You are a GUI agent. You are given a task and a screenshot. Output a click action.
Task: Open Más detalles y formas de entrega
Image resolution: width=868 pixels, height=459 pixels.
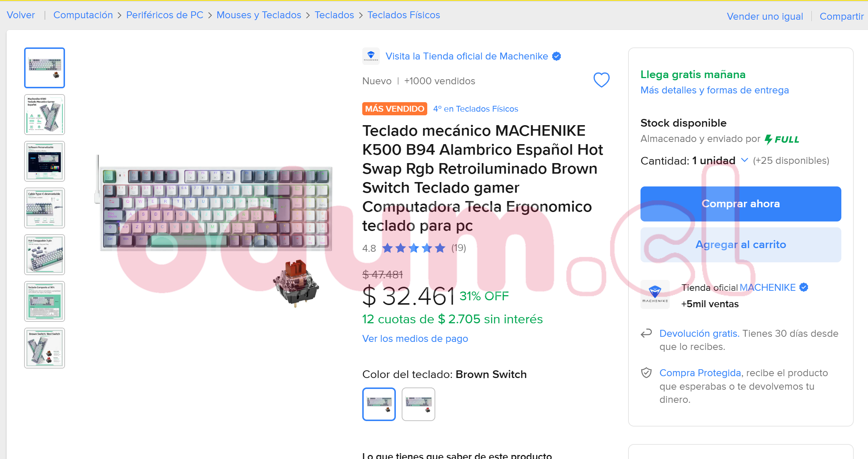tap(715, 90)
